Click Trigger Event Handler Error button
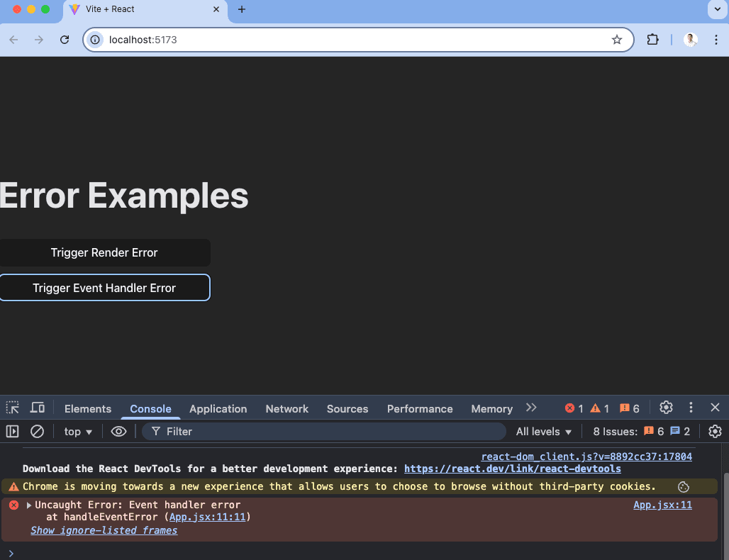729x560 pixels. coord(104,288)
